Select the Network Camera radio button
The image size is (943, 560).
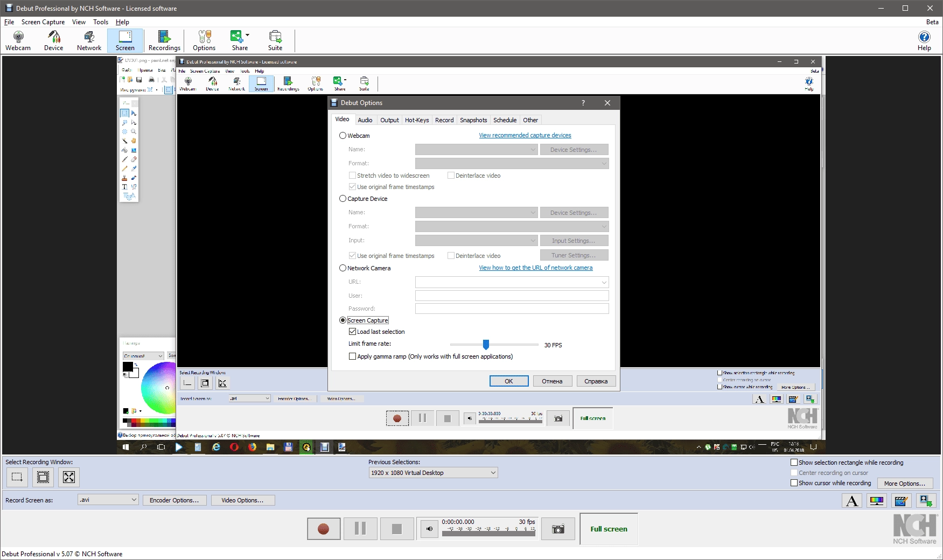click(343, 268)
